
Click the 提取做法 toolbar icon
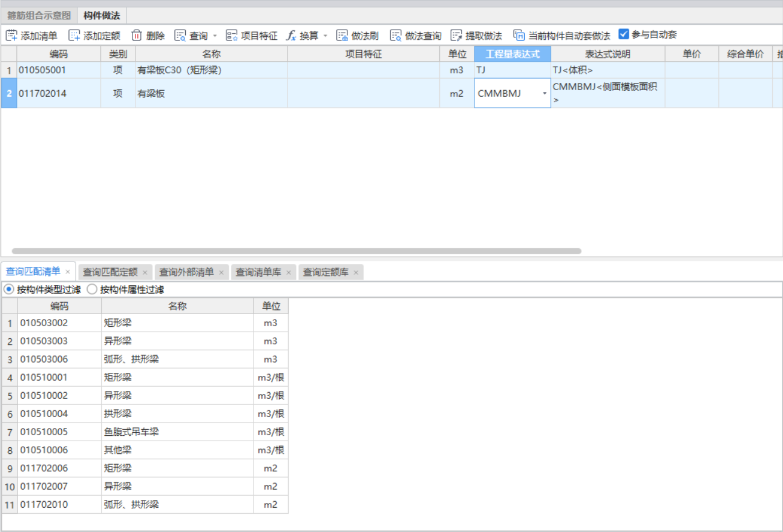[456, 36]
